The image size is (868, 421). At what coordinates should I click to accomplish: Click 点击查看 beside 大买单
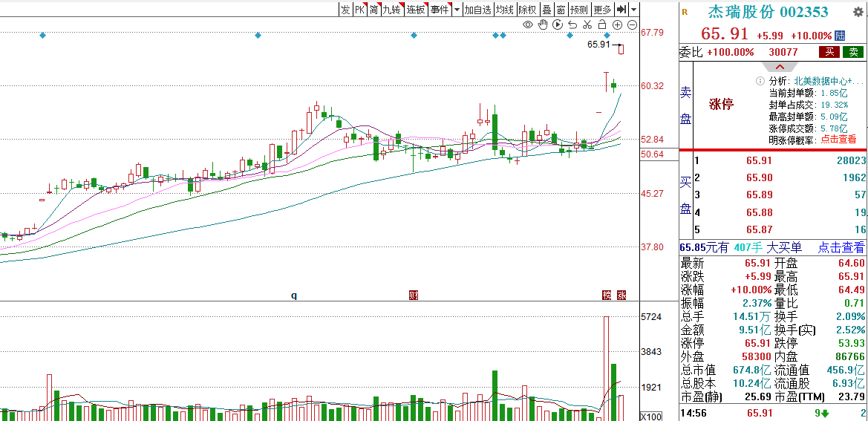click(841, 248)
